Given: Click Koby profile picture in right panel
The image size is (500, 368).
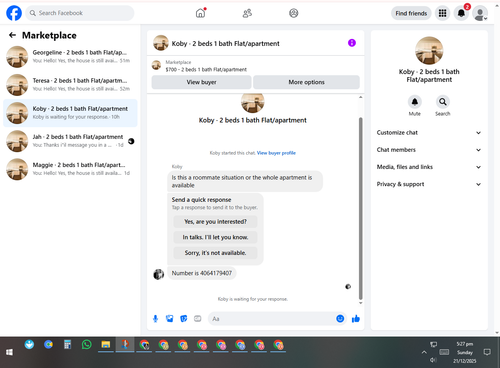Looking at the screenshot, I should 429,50.
